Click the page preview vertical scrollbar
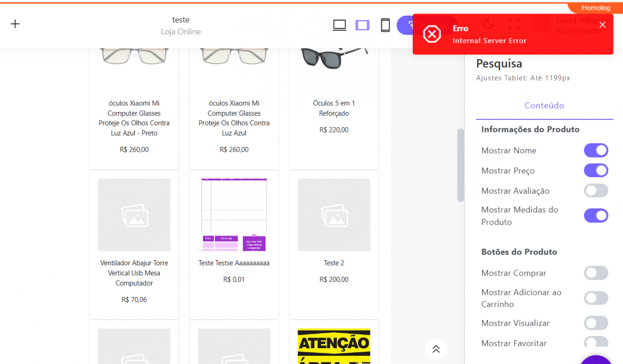Image resolution: width=623 pixels, height=364 pixels. pyautogui.click(x=461, y=165)
